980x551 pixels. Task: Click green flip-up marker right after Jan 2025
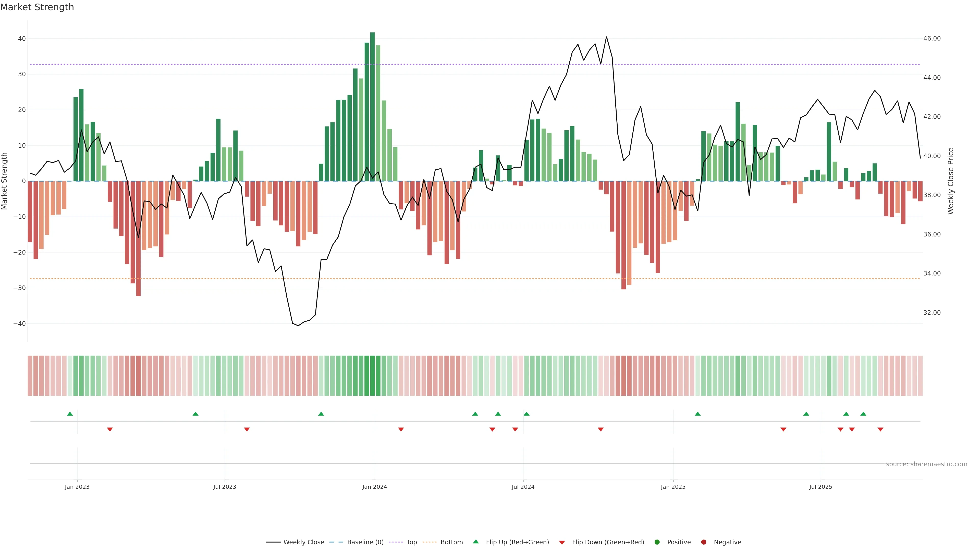point(698,414)
